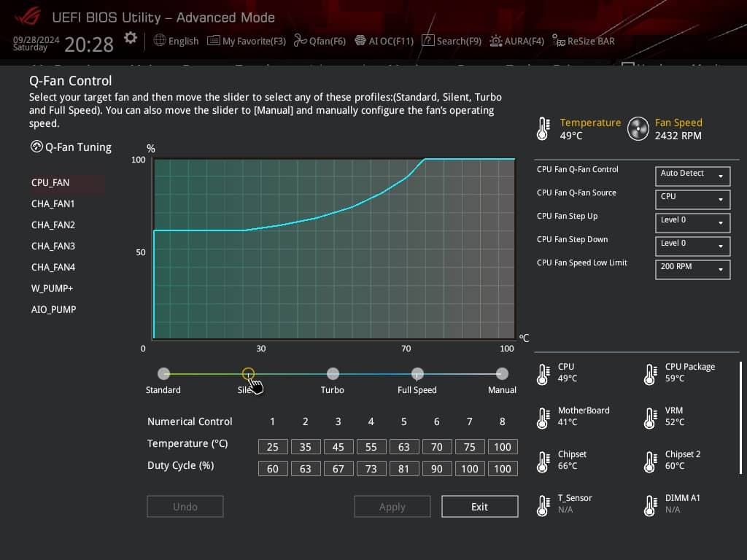Click the Fan Speed fan icon
Image resolution: width=747 pixels, height=560 pixels.
638,129
